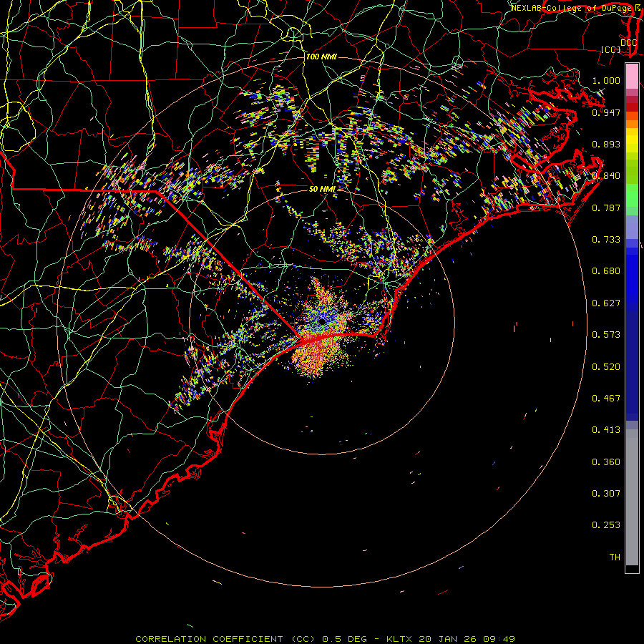Viewport: 644px width, 644px height.
Task: Click the 1.000 color scale value
Action: click(606, 80)
